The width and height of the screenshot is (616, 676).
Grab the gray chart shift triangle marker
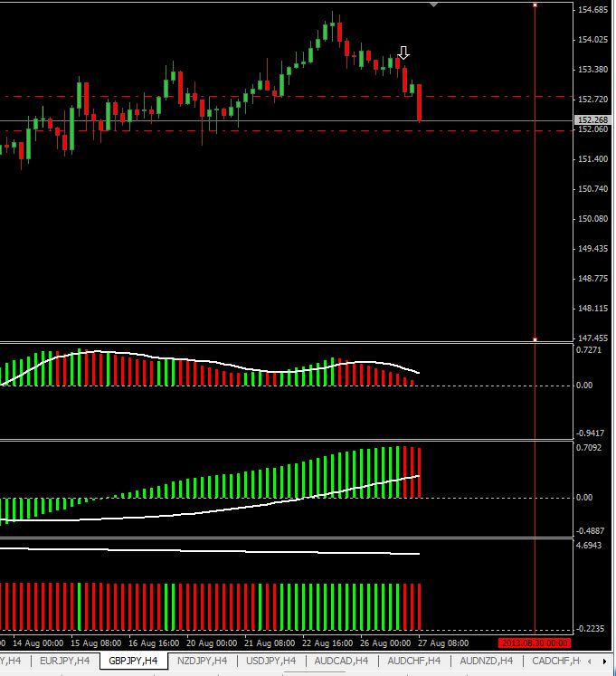coord(433,5)
